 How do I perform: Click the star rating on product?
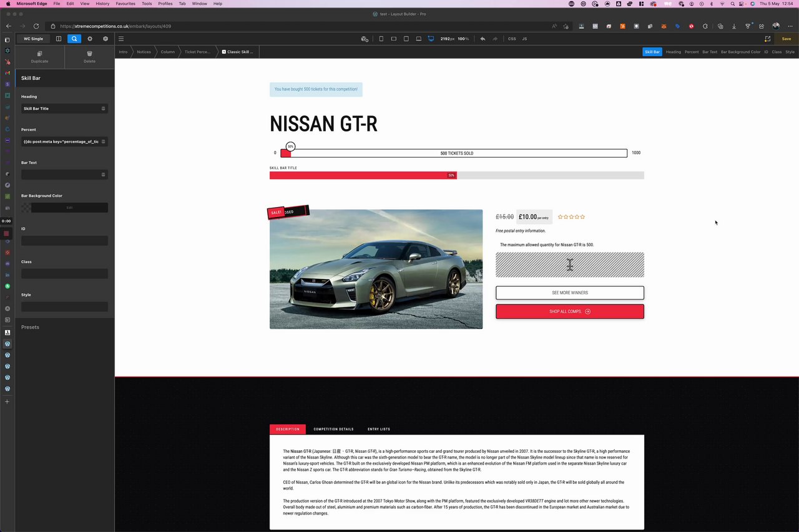pos(571,217)
